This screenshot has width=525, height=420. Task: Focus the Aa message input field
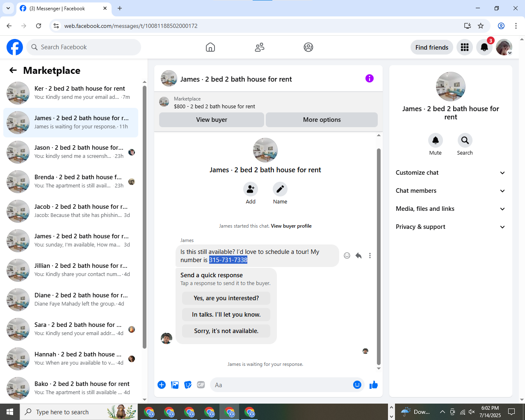click(x=281, y=385)
